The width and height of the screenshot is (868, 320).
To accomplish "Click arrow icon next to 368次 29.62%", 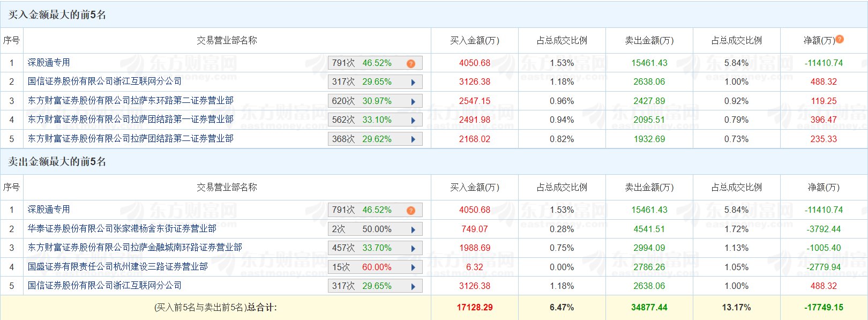I will coord(413,139).
